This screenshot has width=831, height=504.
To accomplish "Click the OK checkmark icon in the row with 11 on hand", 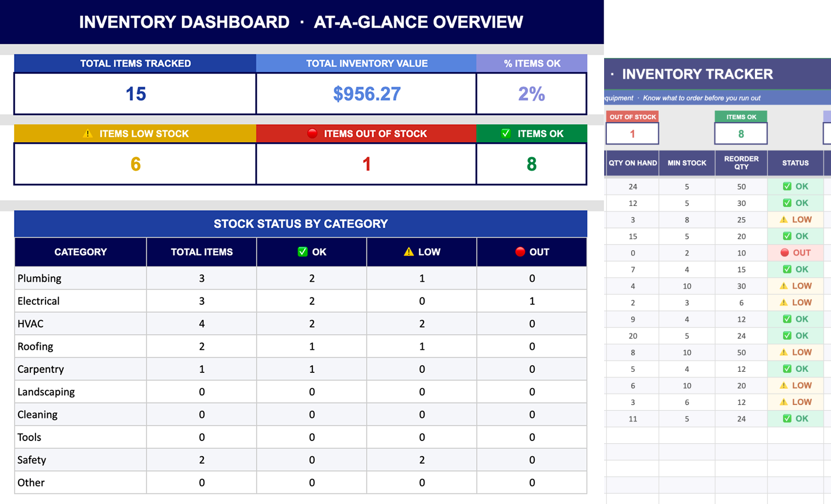I will [x=787, y=418].
